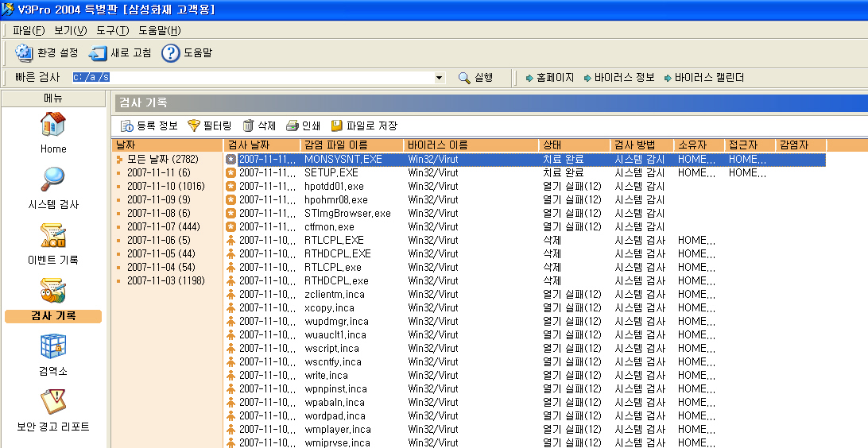Image resolution: width=868 pixels, height=448 pixels.
Task: Select date 2007-11-05 (44)
Action: coord(161,254)
